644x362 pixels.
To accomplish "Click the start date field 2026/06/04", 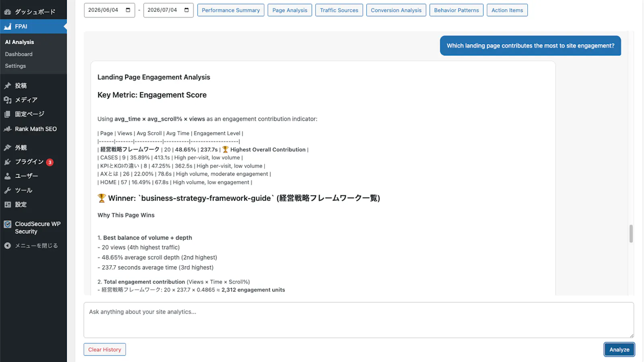I will [109, 10].
